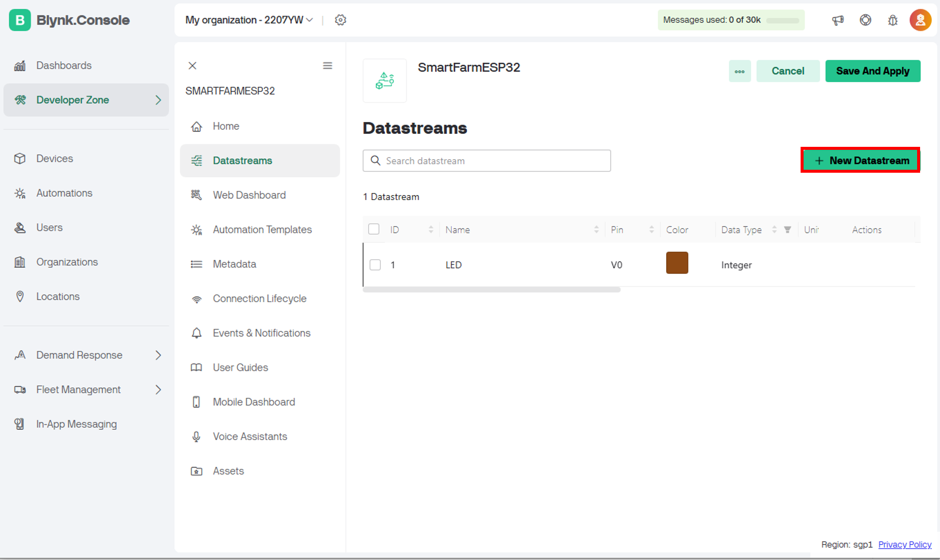Viewport: 940px width, 560px height.
Task: Click the Data Type filter icon
Action: [x=788, y=229]
